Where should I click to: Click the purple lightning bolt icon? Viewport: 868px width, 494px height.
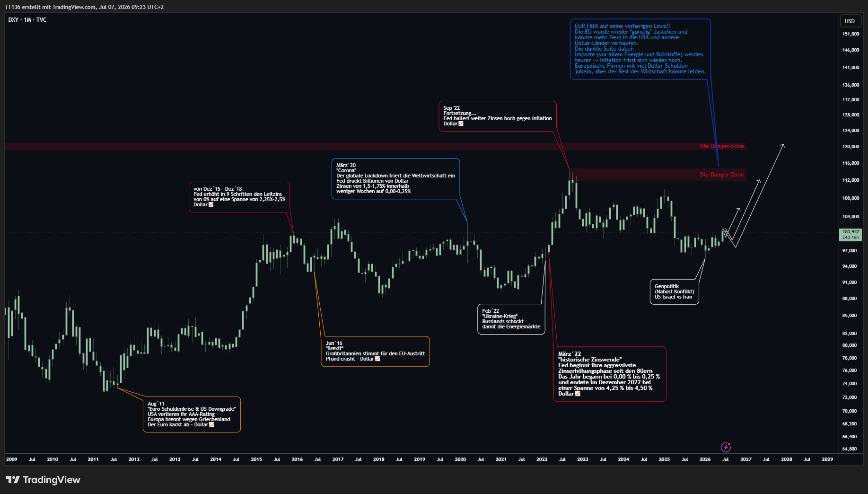(726, 447)
